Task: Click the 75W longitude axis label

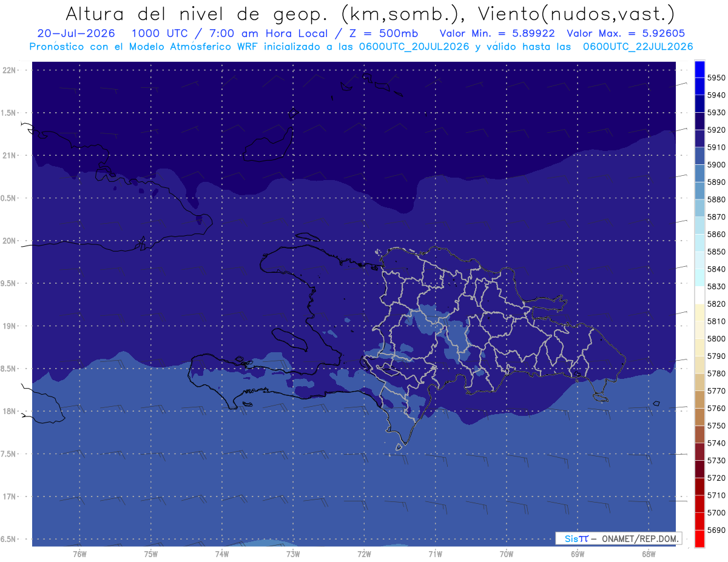Action: click(x=151, y=554)
